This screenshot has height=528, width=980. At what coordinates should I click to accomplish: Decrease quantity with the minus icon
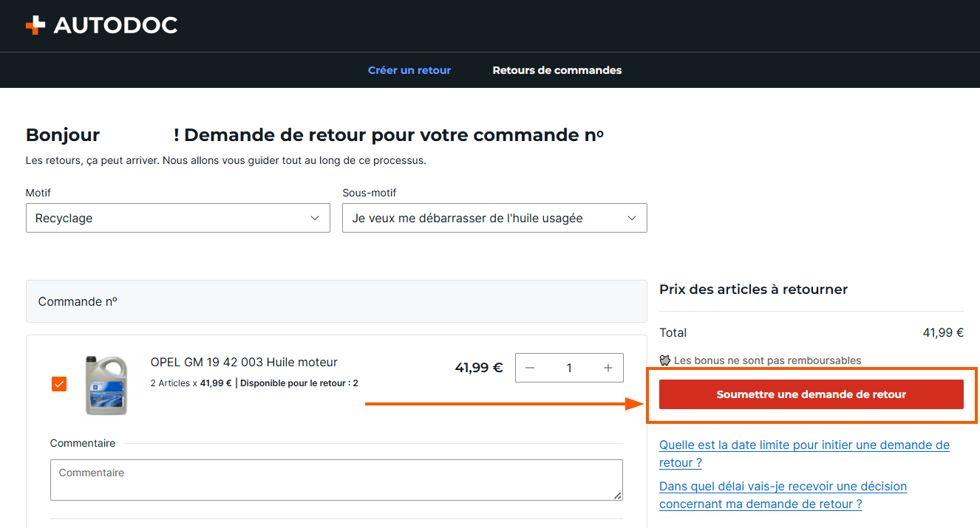point(530,368)
